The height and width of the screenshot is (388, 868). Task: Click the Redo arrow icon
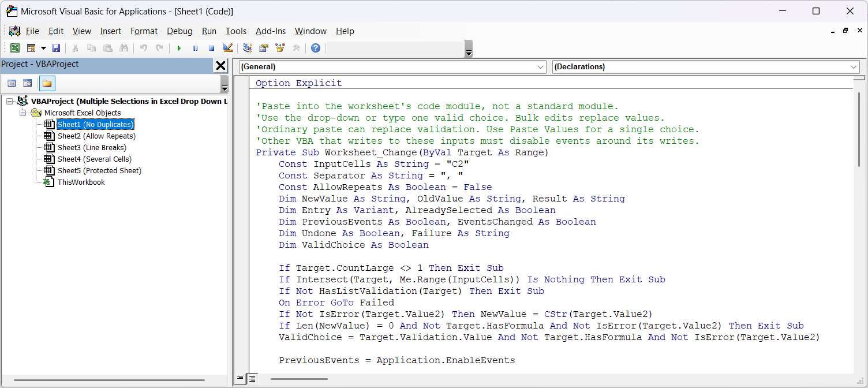pyautogui.click(x=159, y=48)
